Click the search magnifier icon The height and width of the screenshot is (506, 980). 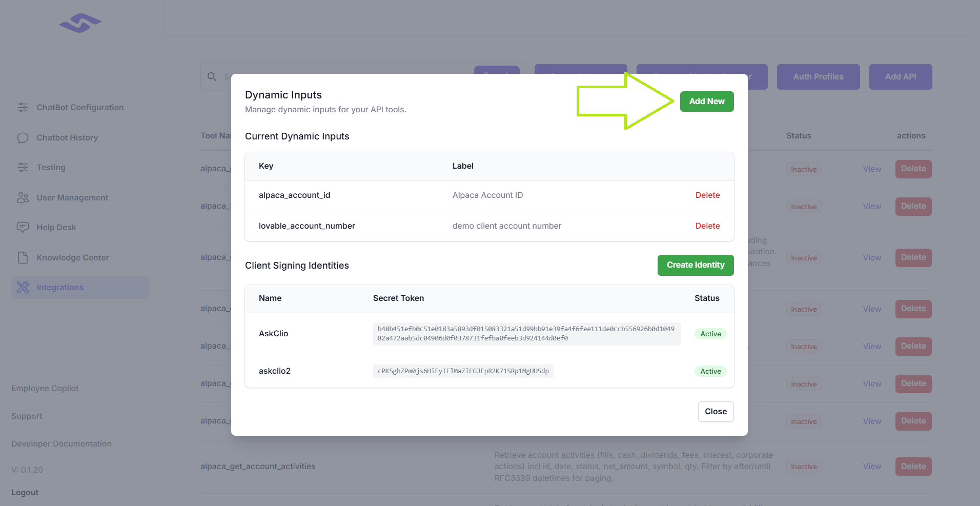click(x=212, y=76)
